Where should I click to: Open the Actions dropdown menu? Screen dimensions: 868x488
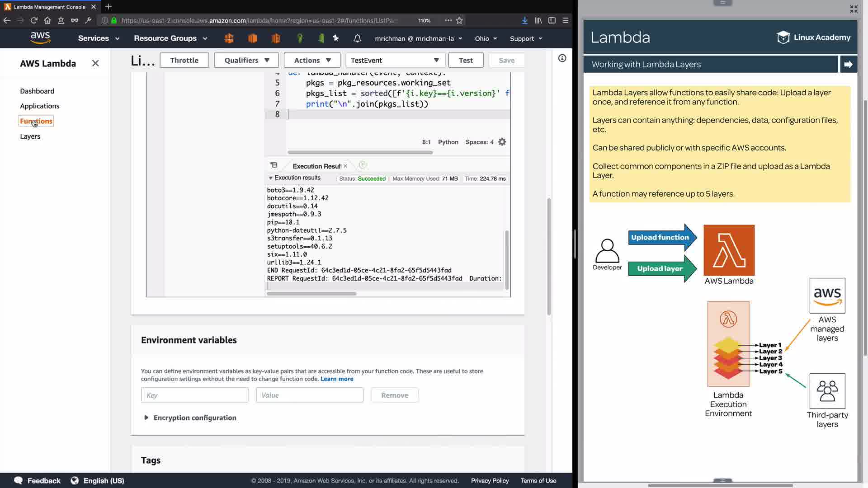point(312,60)
